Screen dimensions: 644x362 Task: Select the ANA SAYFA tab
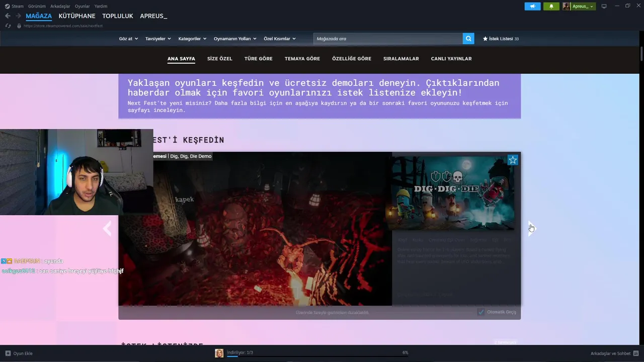pyautogui.click(x=181, y=59)
